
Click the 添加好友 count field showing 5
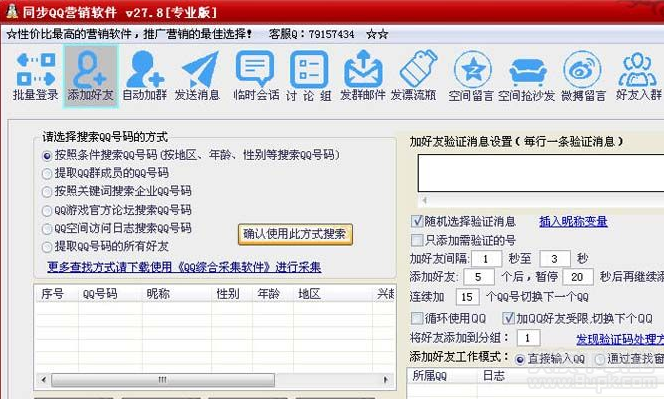click(x=479, y=277)
